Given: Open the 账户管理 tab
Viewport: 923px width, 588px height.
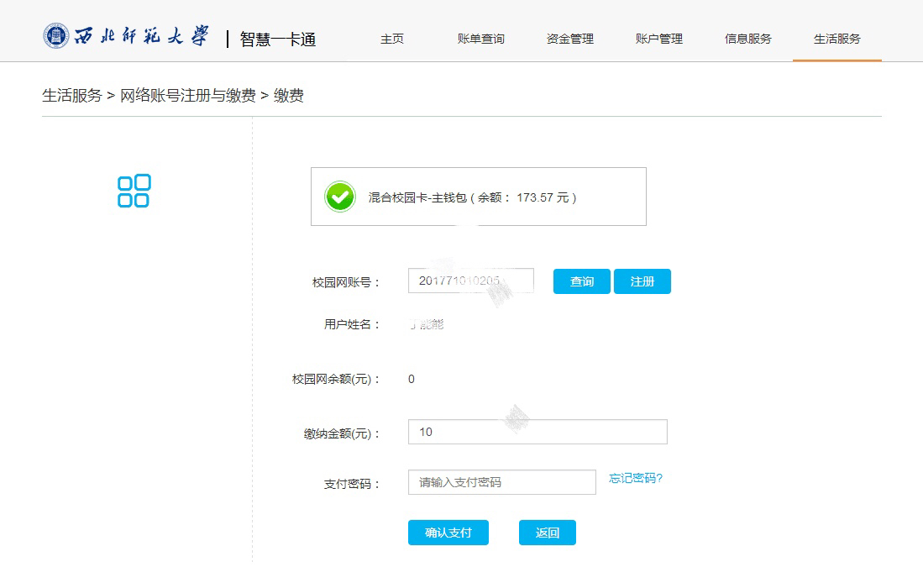Looking at the screenshot, I should click(659, 39).
